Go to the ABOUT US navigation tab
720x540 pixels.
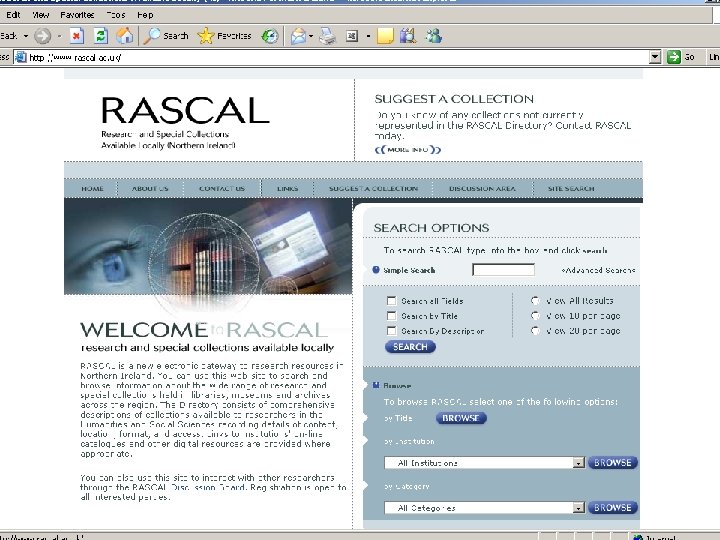[150, 189]
